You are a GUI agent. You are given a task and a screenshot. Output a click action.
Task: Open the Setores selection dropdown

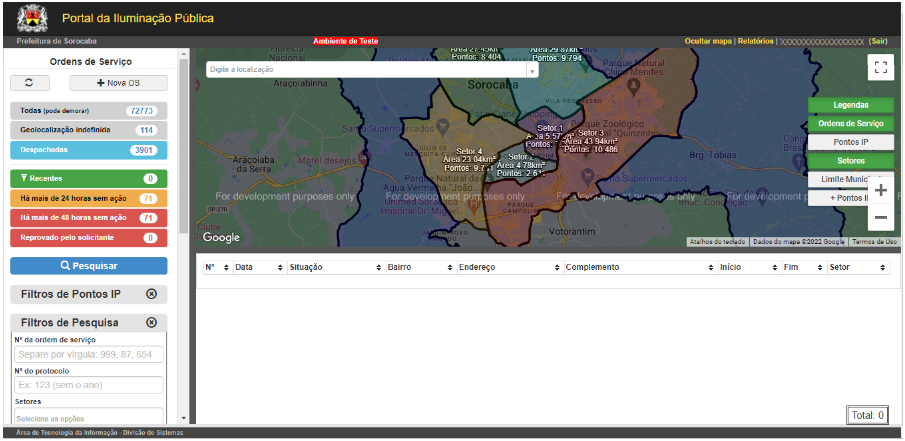tap(89, 417)
